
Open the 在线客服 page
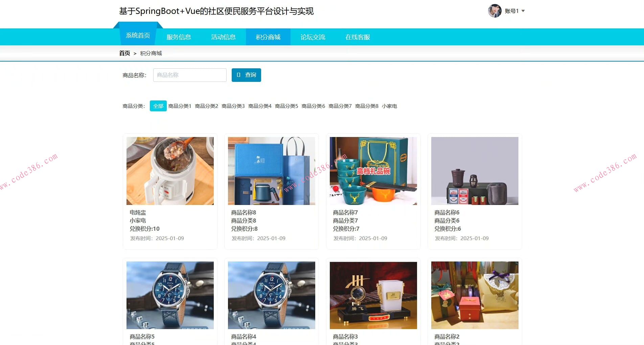[x=358, y=37]
